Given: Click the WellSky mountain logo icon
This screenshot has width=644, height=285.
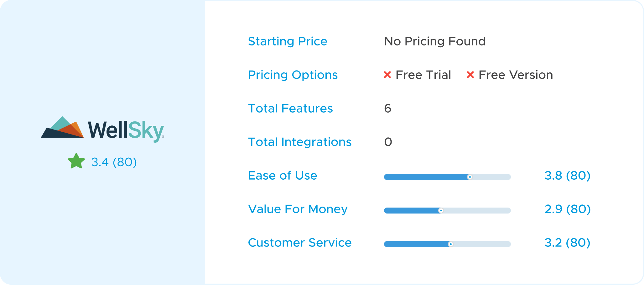Looking at the screenshot, I should [62, 127].
